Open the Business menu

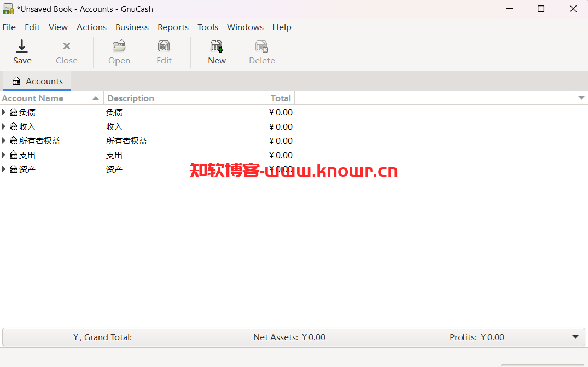[x=132, y=27]
